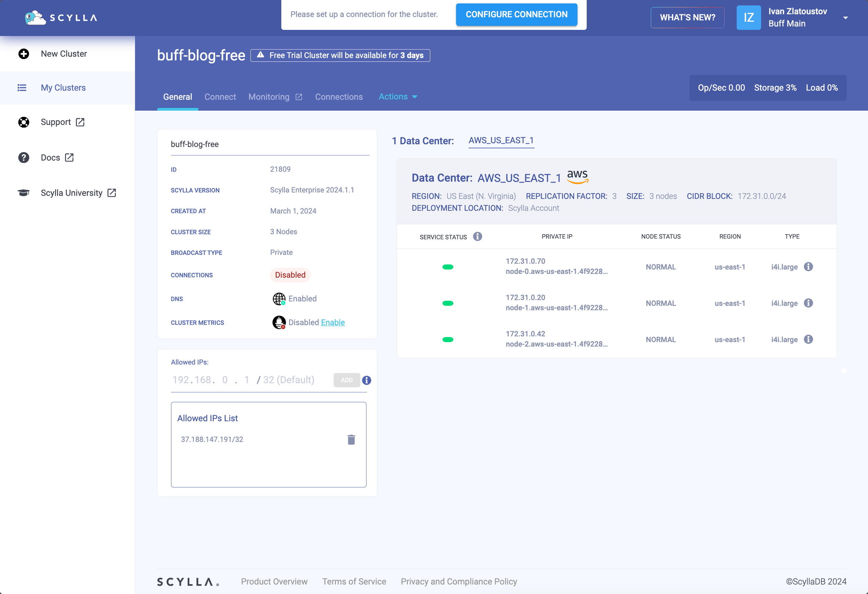
Task: Open My Clusters in the sidebar
Action: [x=67, y=88]
